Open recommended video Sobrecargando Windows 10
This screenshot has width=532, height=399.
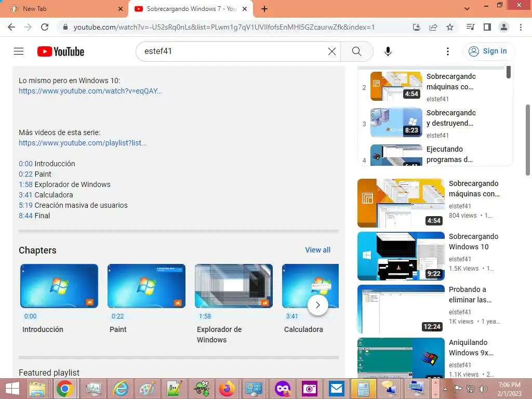click(401, 256)
